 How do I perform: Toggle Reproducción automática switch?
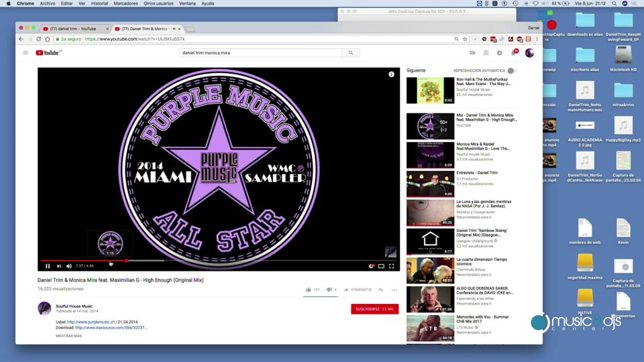pos(512,70)
